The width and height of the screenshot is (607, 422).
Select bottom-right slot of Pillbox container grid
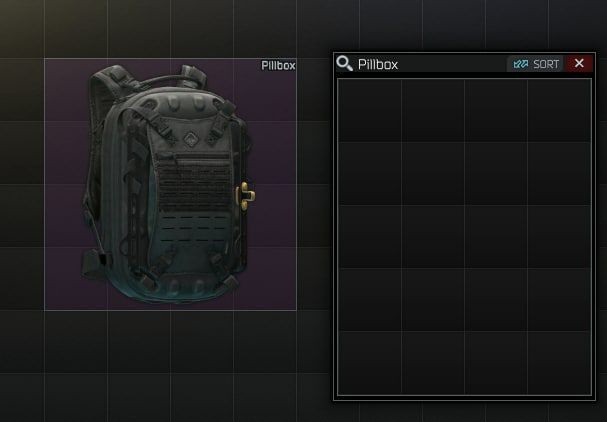(559, 363)
